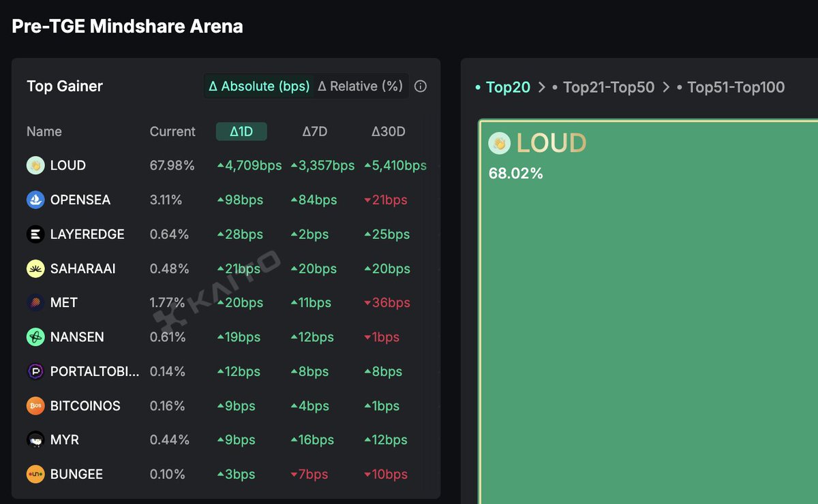The width and height of the screenshot is (818, 504).
Task: Click the LOUD project logo icon in table
Action: point(35,166)
